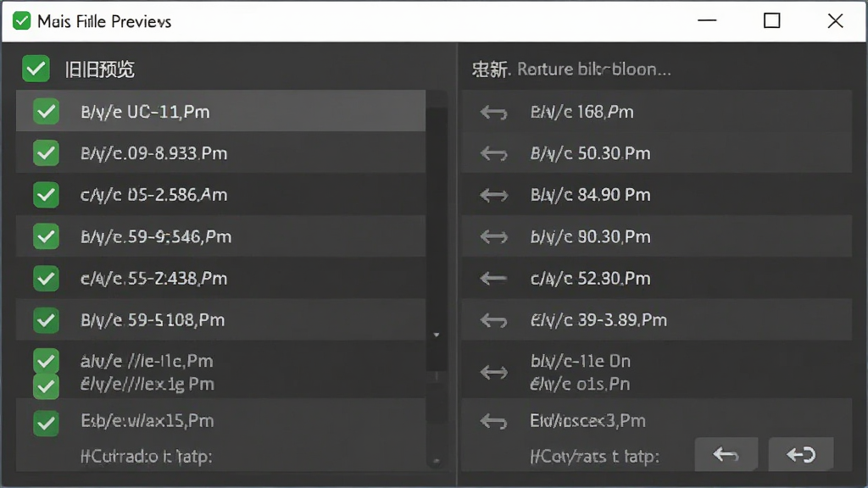Click the double arrow beside 'B/y/c 84.90 Pm'
Viewport: 868px width, 488px height.
point(494,195)
